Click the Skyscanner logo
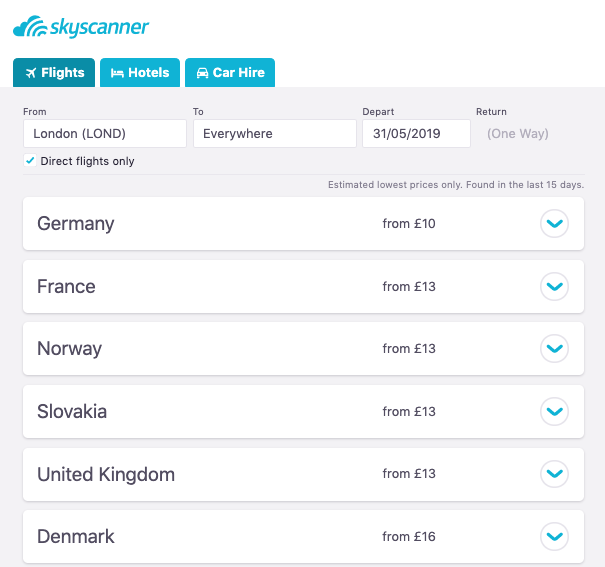Image resolution: width=605 pixels, height=567 pixels. coord(81,26)
